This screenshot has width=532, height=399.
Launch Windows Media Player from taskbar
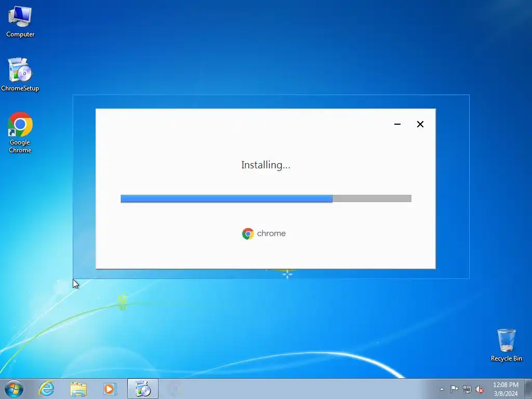coord(110,389)
